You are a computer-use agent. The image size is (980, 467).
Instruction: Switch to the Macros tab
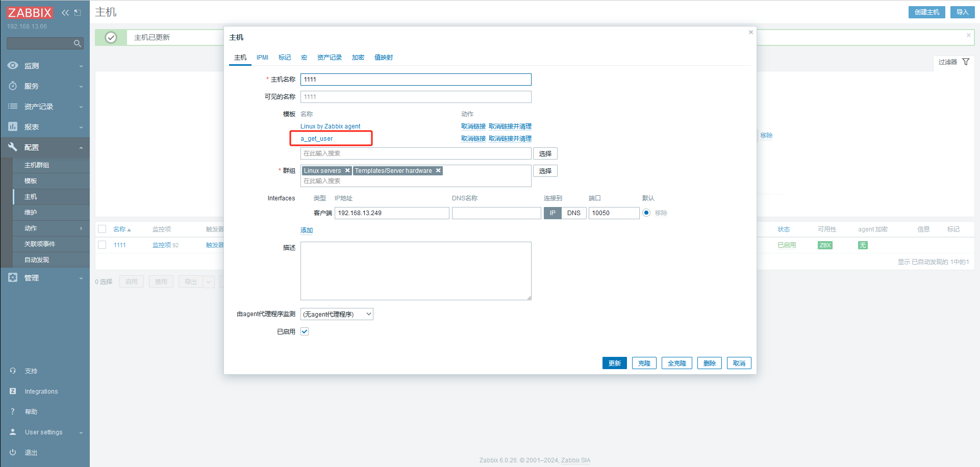[x=304, y=58]
